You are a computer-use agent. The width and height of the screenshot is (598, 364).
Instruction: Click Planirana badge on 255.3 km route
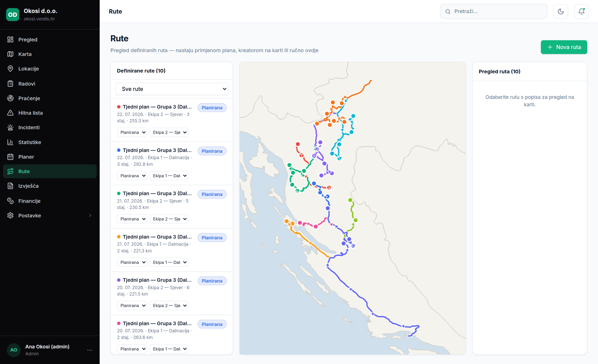click(212, 108)
